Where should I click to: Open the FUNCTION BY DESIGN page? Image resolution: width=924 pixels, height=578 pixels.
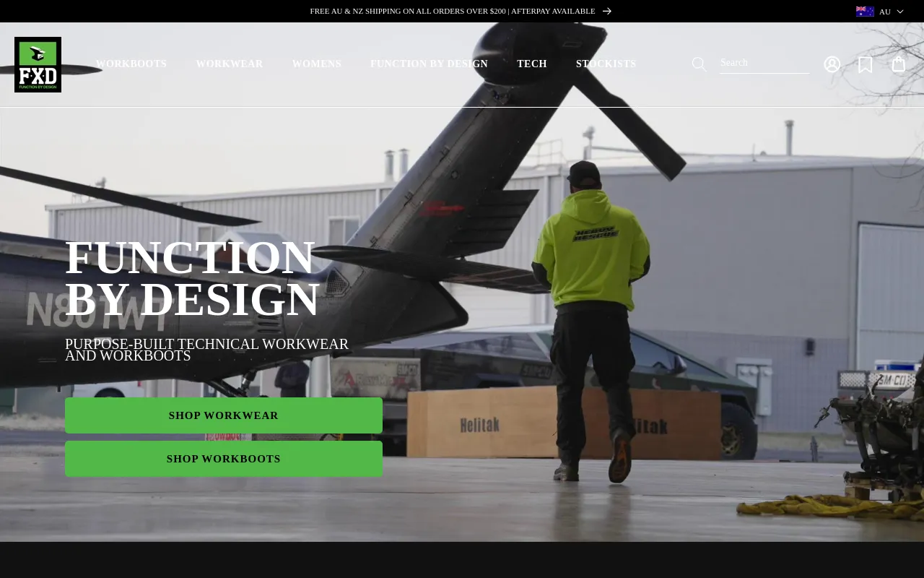coord(429,64)
